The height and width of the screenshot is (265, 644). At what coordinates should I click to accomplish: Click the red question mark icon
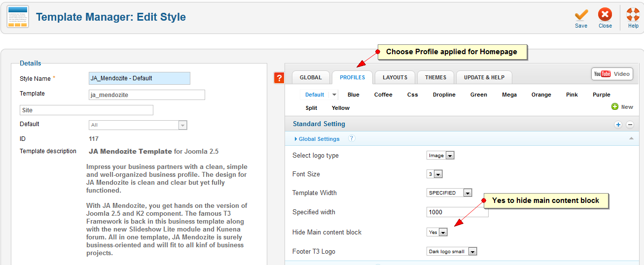(x=279, y=78)
